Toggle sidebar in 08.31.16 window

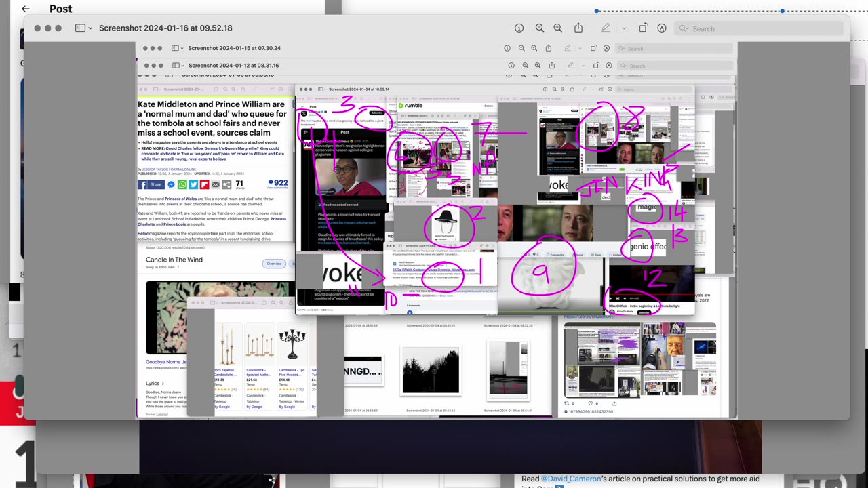point(175,66)
